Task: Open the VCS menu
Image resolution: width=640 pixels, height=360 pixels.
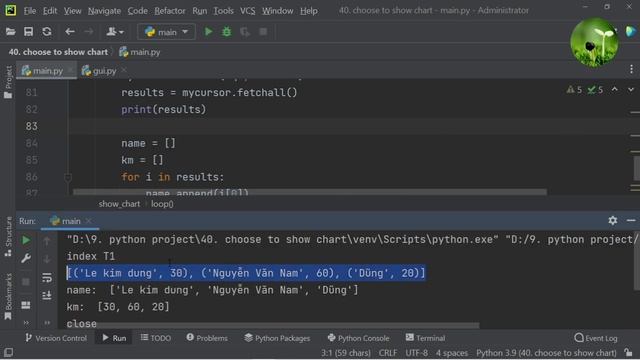Action: pos(247,11)
